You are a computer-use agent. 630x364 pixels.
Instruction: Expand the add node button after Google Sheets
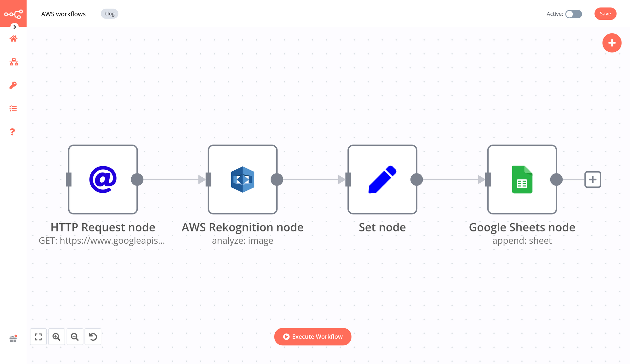click(x=592, y=179)
